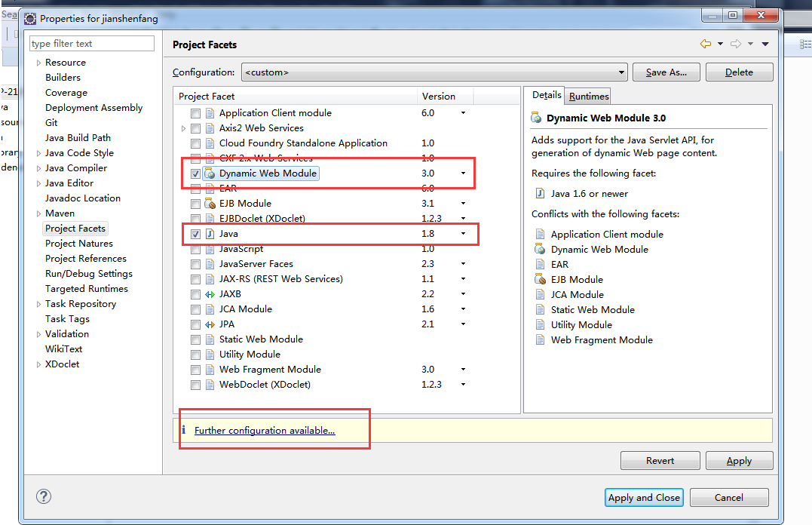Expand the Maven tree node
The image size is (812, 525).
[38, 213]
